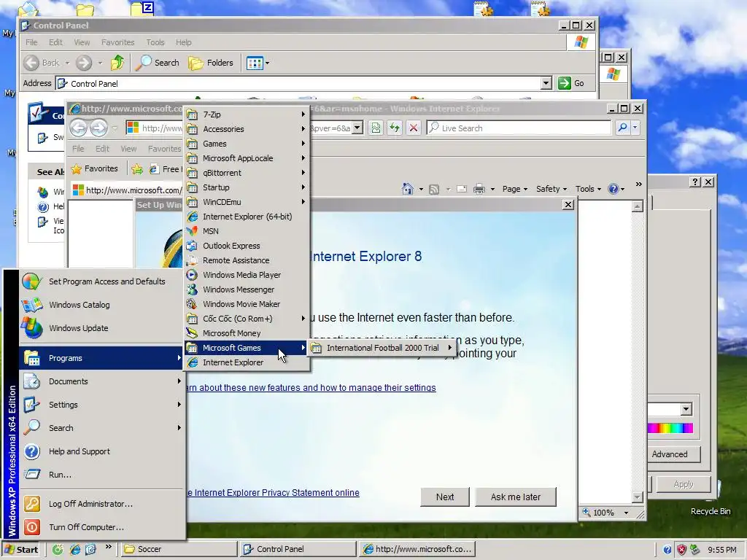
Task: Click the Turn Off Computer power icon
Action: pos(32,527)
